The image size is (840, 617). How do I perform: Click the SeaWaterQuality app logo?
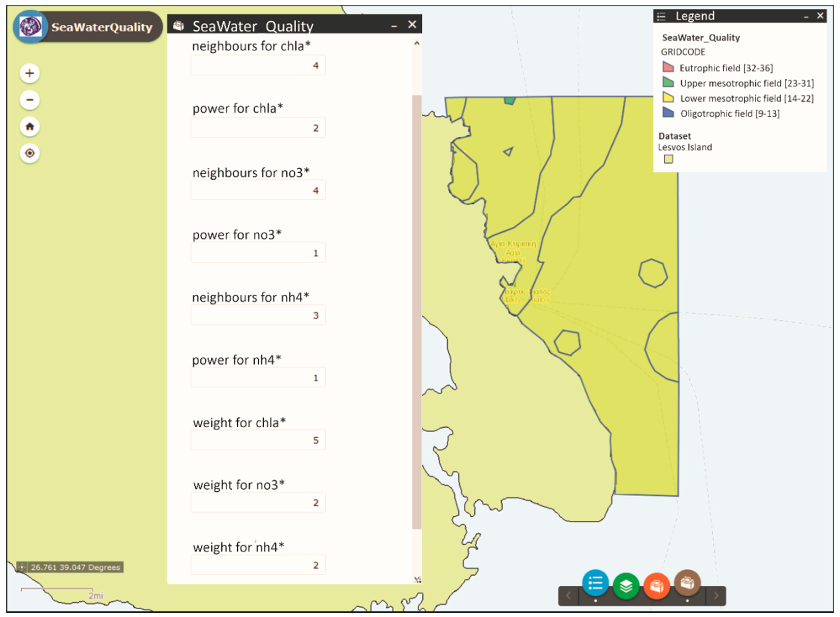pos(30,27)
